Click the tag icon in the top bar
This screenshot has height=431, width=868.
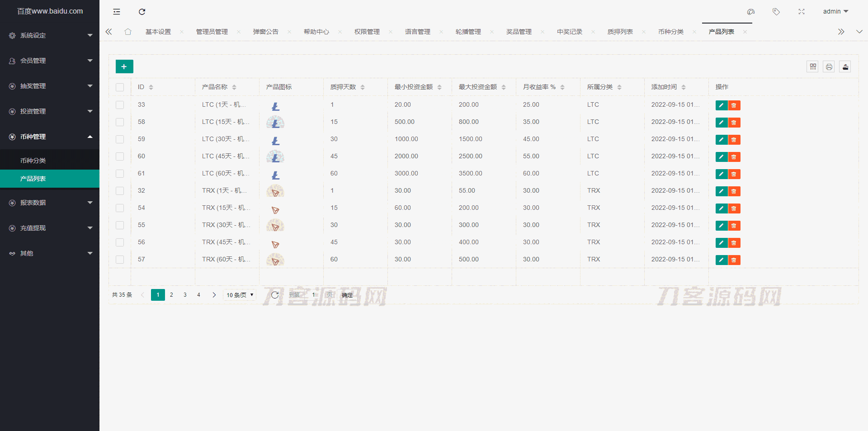pos(776,12)
